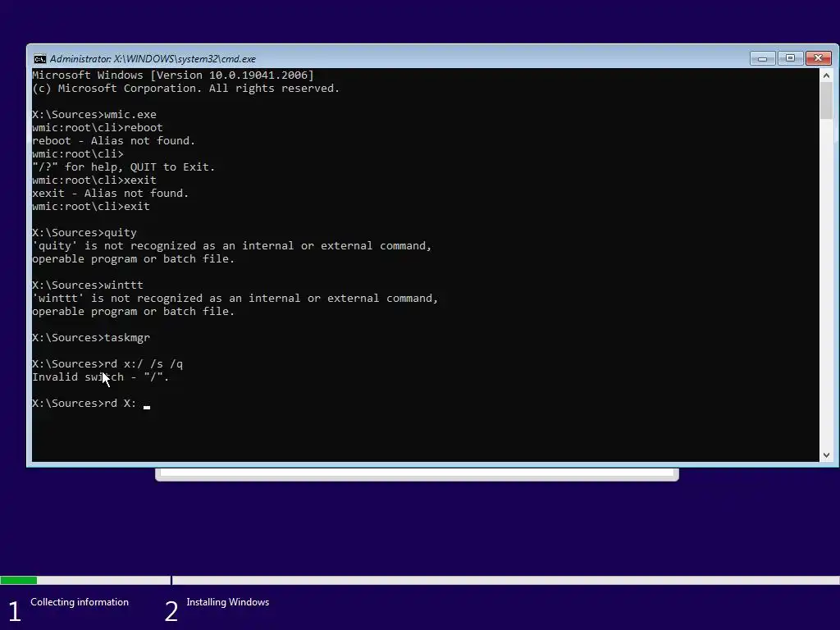This screenshot has height=630, width=840.
Task: Click the "'quity' is not recognized" error line
Action: pyautogui.click(x=232, y=246)
